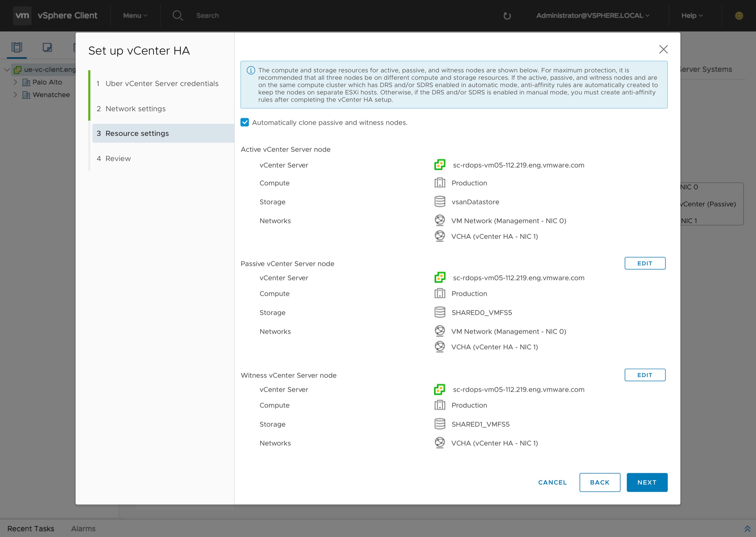Viewport: 756px width, 537px height.
Task: Collapse the ue-vc-client tree node
Action: pos(7,69)
